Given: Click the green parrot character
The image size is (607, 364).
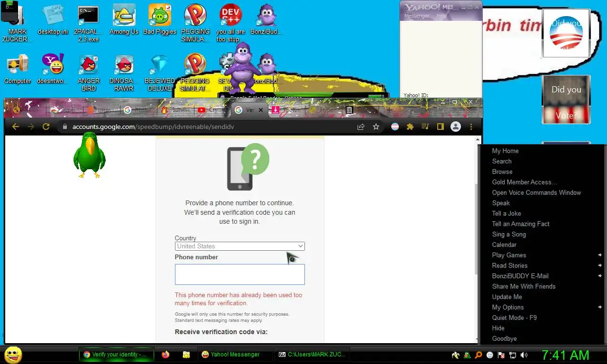Looking at the screenshot, I should (89, 155).
